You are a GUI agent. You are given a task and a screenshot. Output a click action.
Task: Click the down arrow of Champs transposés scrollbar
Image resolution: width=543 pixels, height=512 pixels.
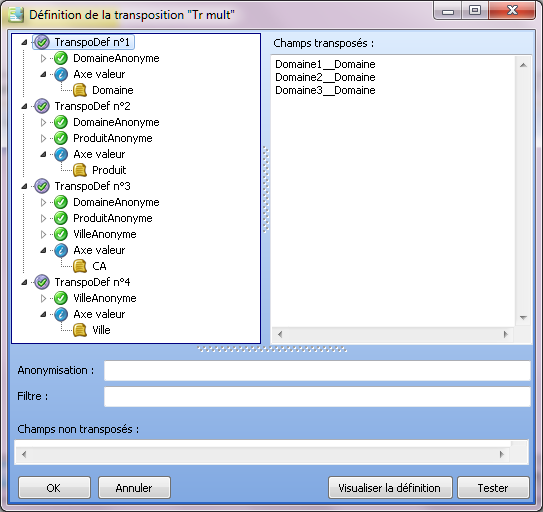523,318
